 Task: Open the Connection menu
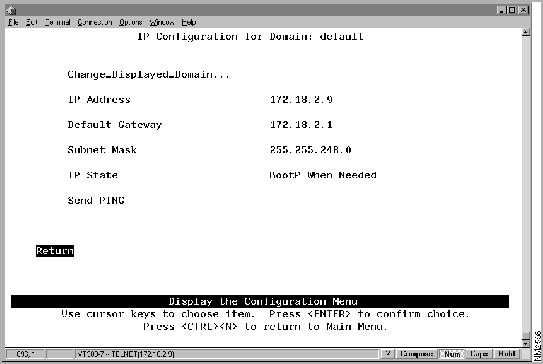click(95, 22)
